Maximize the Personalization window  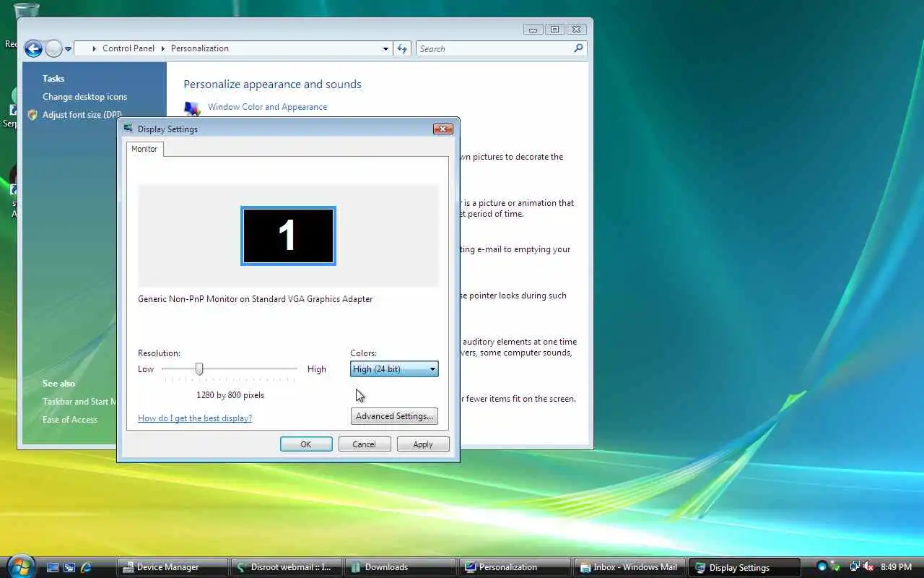(554, 30)
